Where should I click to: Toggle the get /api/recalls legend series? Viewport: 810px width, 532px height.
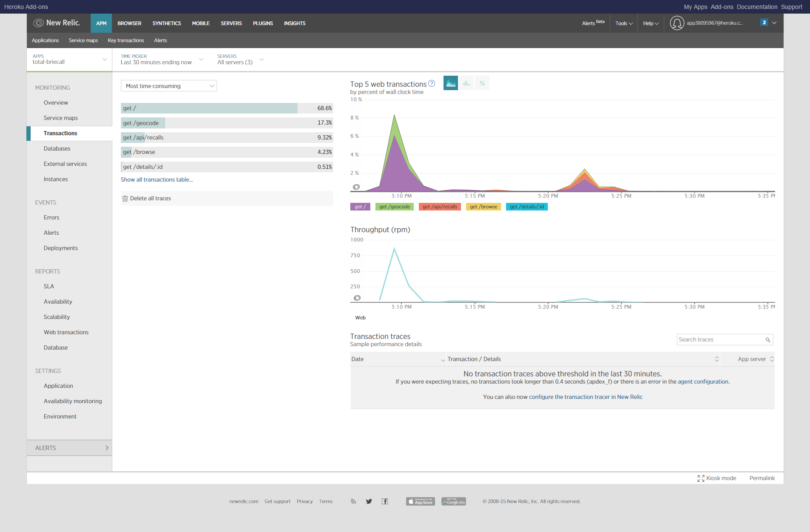(440, 207)
